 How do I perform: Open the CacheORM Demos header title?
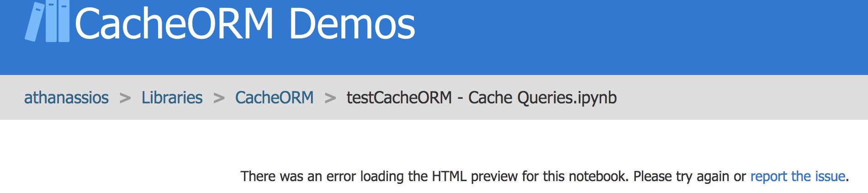[245, 24]
